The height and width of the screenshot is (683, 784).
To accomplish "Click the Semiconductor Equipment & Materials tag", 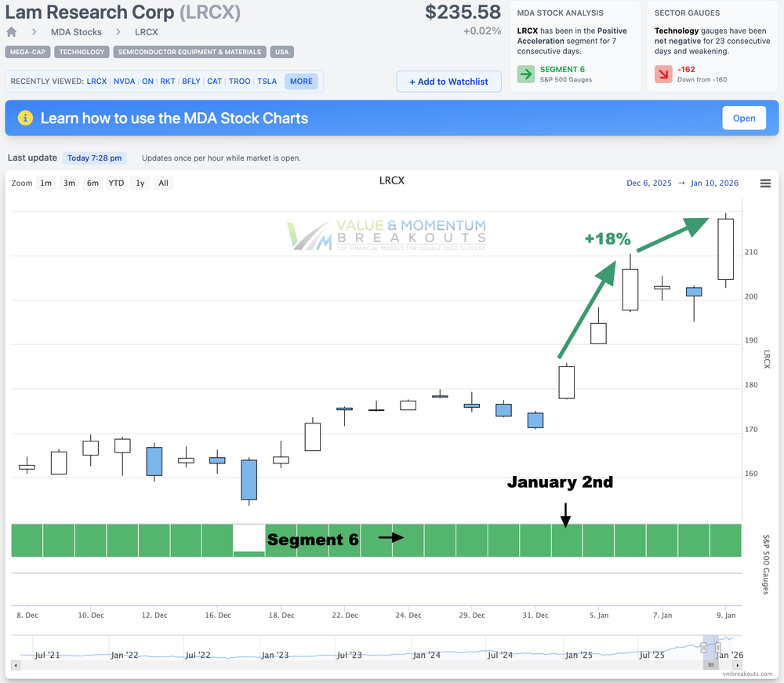I will click(190, 52).
